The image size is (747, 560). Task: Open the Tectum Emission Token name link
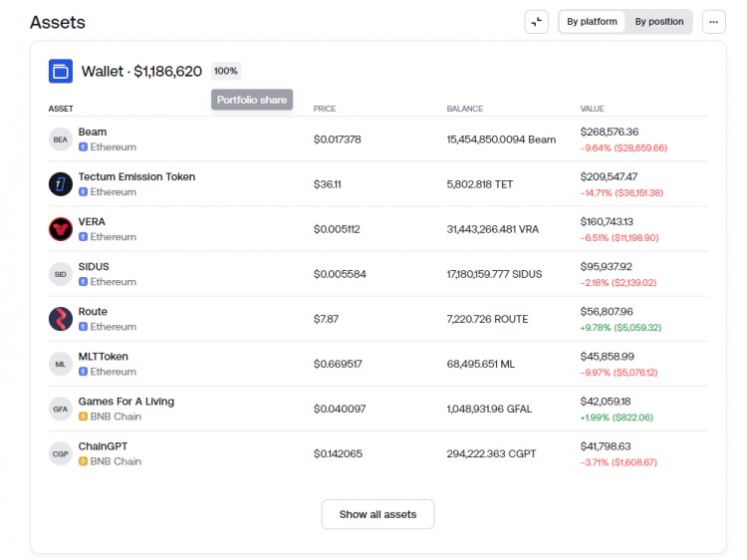pos(136,176)
